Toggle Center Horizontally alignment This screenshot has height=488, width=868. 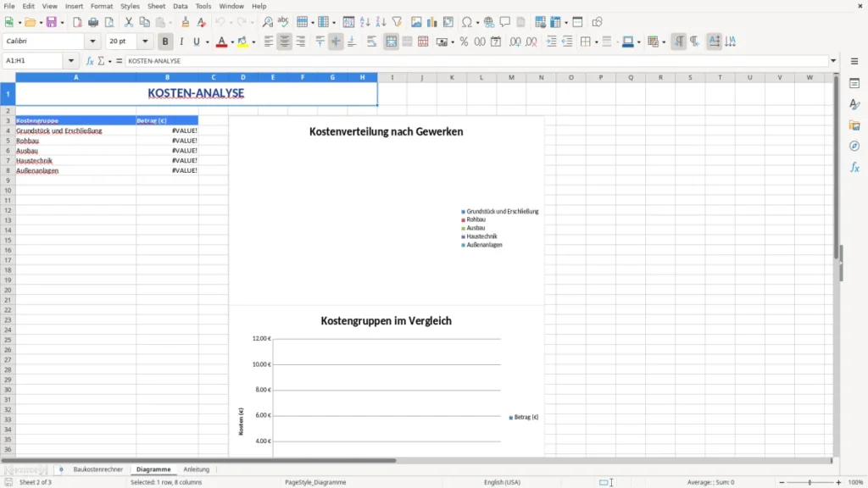click(285, 42)
